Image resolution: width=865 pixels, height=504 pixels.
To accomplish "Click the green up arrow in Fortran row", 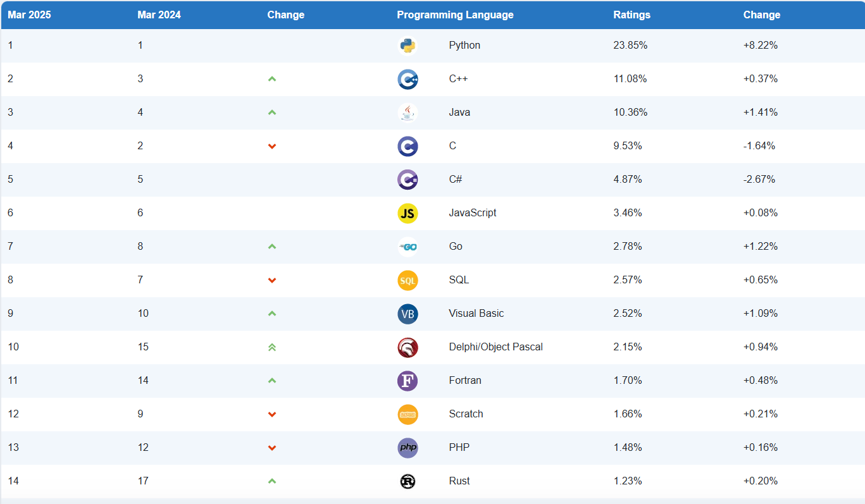I will coord(272,381).
